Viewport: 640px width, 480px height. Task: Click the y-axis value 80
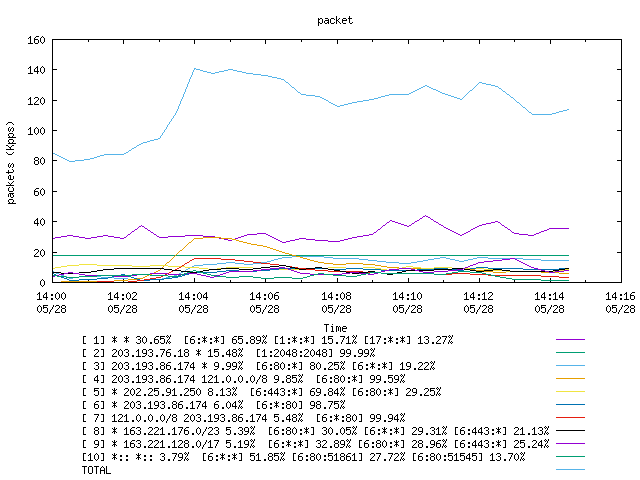(39, 161)
